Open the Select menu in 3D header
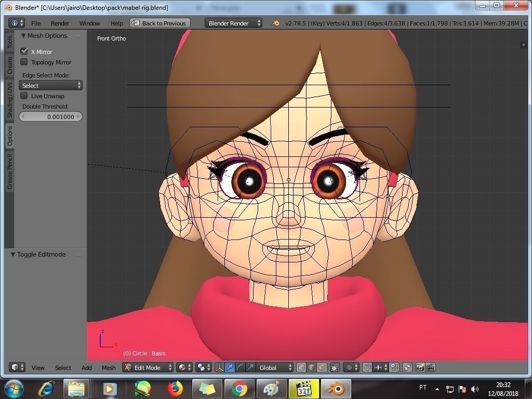This screenshot has height=399, width=532. [63, 368]
